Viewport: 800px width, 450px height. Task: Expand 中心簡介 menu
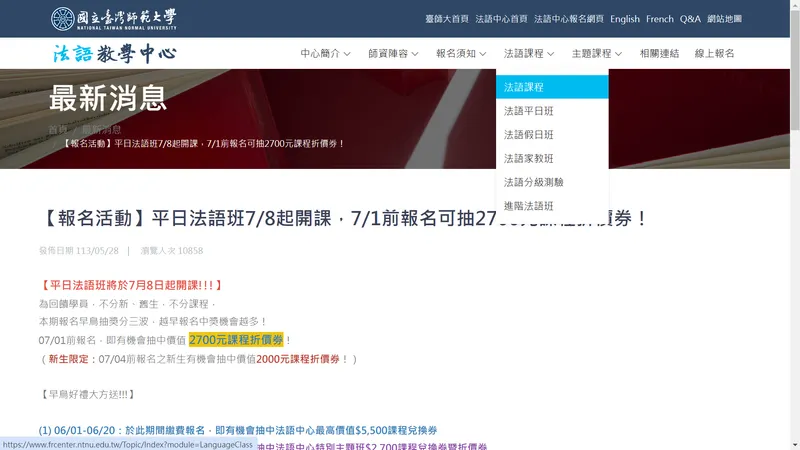click(325, 53)
